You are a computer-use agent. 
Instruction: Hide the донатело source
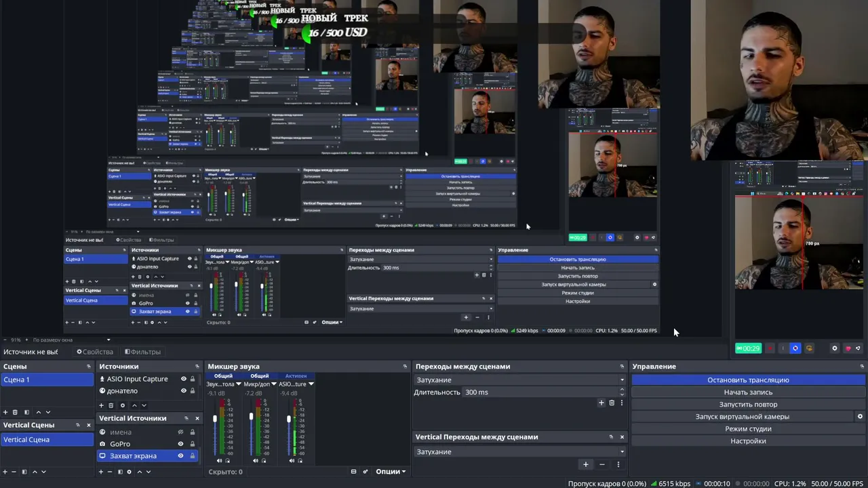[183, 391]
